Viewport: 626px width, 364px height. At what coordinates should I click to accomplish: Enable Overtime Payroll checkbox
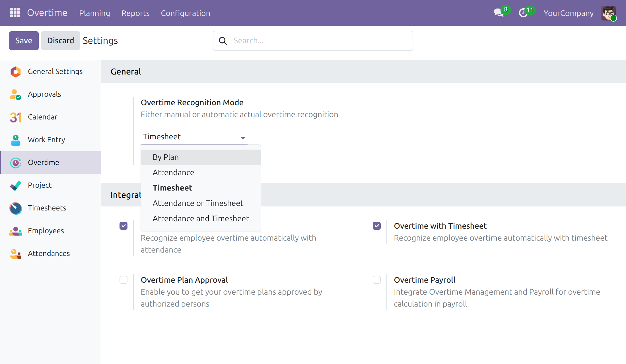(x=377, y=280)
